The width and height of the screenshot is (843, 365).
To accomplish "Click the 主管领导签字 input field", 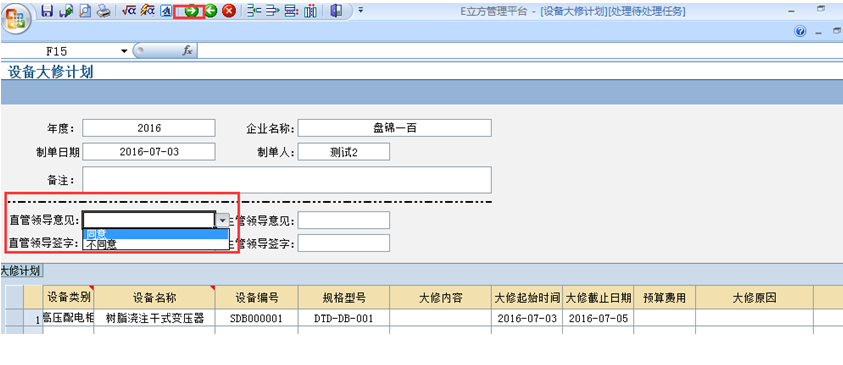I will 344,243.
